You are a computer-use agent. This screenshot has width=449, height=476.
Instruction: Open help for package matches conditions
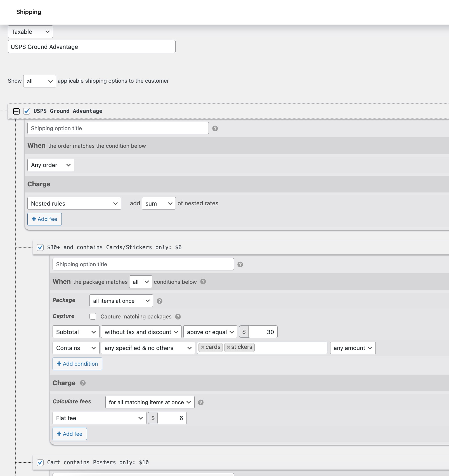[203, 282]
